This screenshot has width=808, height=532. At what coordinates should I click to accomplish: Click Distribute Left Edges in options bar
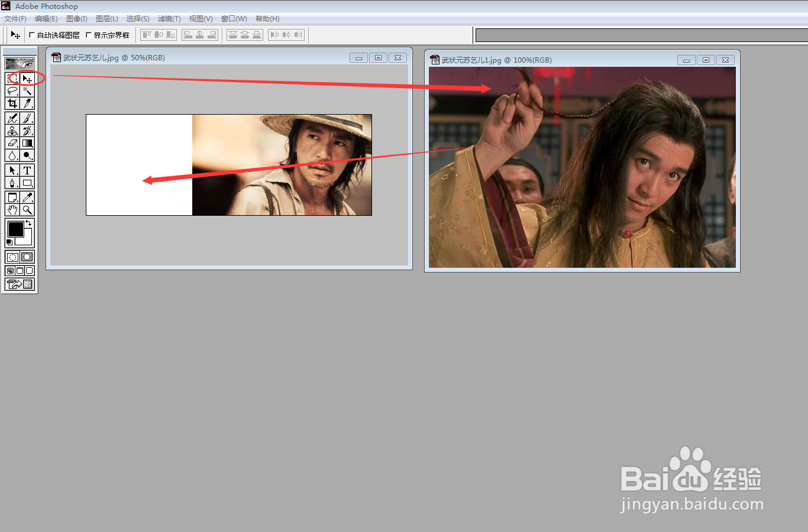click(x=274, y=35)
